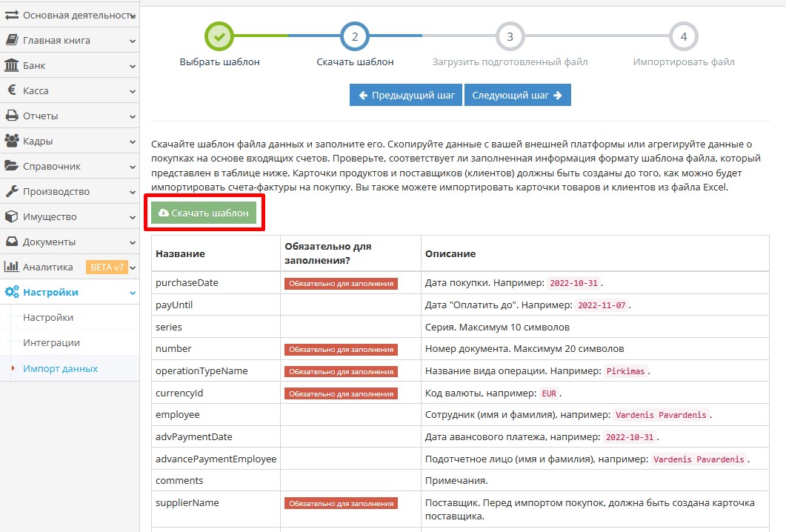Collapse the Настройки section chevron
This screenshot has width=786, height=532.
pos(133,293)
